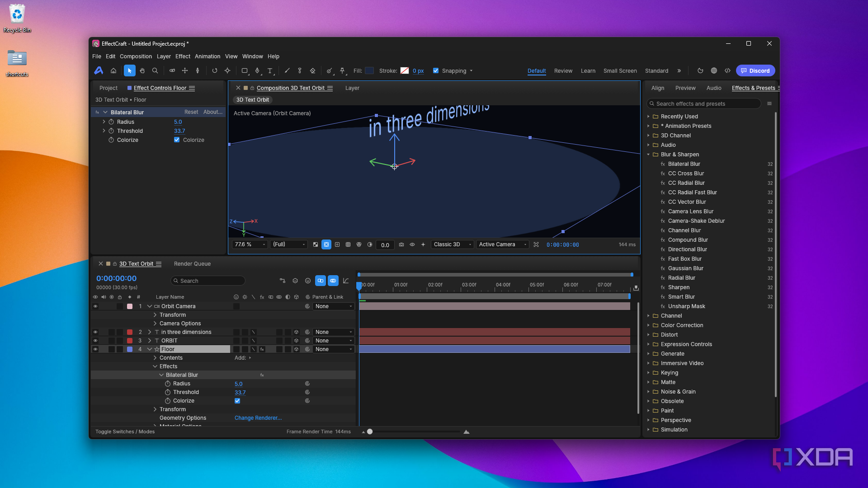Image resolution: width=868 pixels, height=488 pixels.
Task: Toggle the grid overlay icon in viewer
Action: coord(348,244)
